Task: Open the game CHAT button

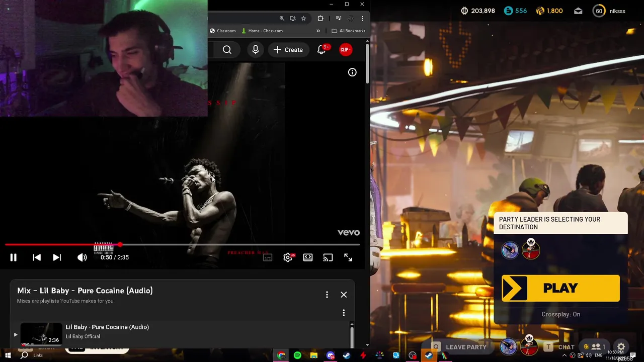Action: click(560, 347)
